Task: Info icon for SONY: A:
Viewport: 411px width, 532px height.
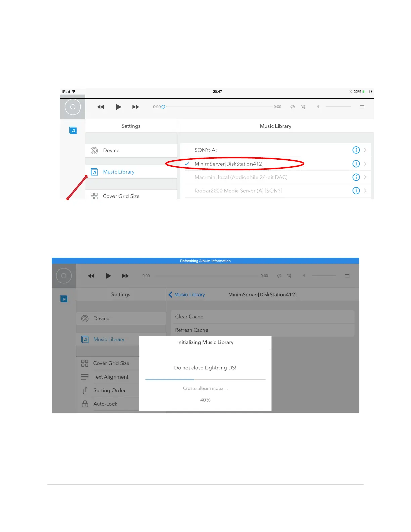Action: click(x=356, y=150)
